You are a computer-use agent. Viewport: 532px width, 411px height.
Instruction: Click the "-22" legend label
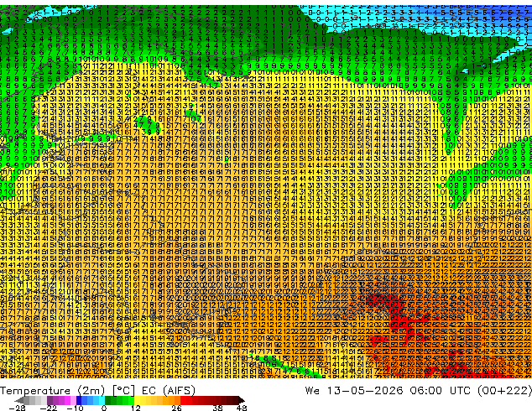(49, 408)
